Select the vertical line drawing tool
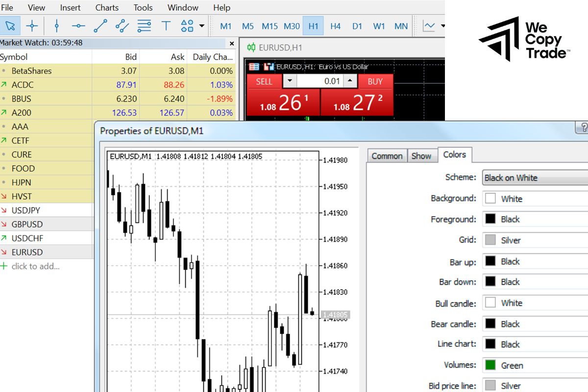 56,25
